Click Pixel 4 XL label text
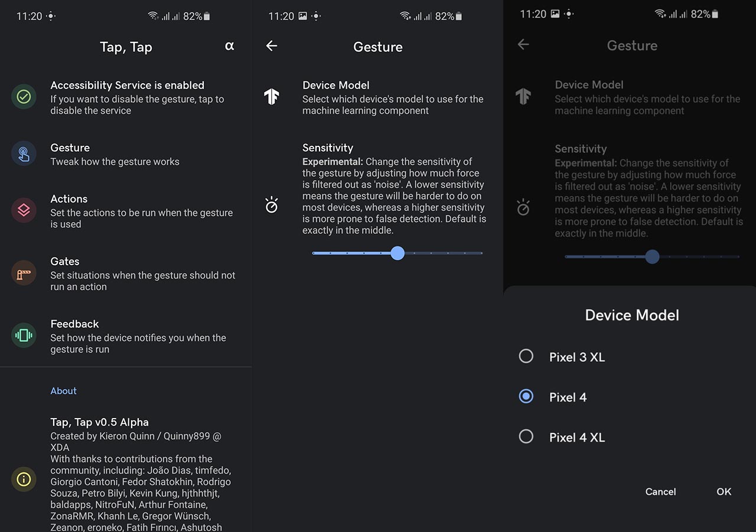Screen dimensions: 756x532 [x=577, y=438]
